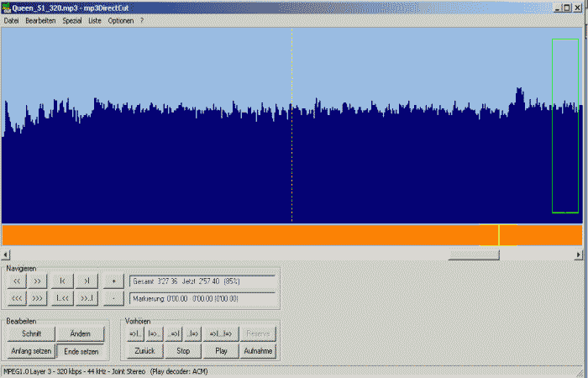Image resolution: width=588 pixels, height=378 pixels.
Task: Click the yellow position marker in orange bar
Action: pos(499,234)
